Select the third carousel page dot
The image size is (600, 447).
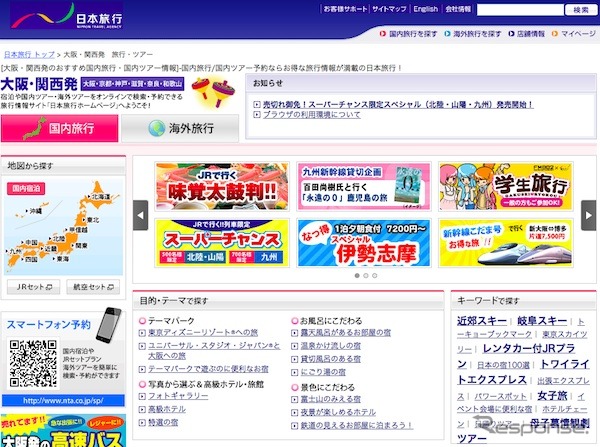375,276
